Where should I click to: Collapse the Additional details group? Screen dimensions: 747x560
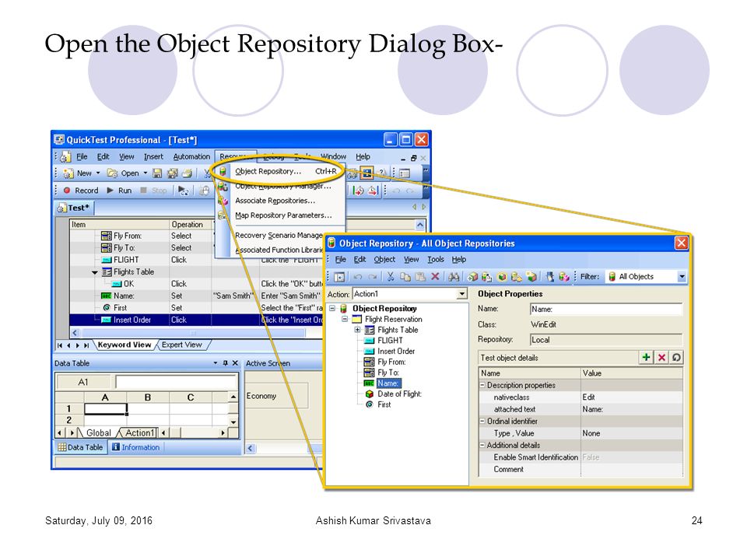482,445
